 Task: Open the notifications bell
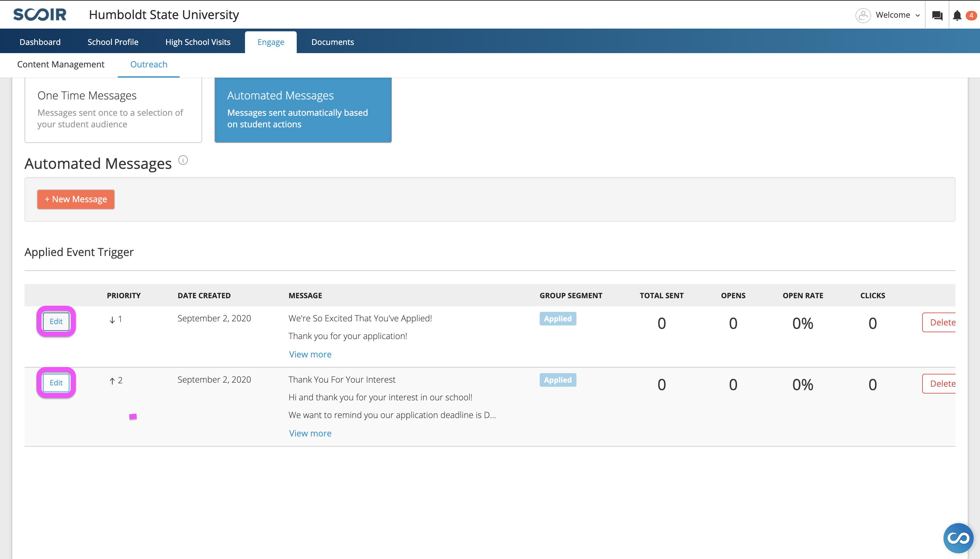[957, 15]
